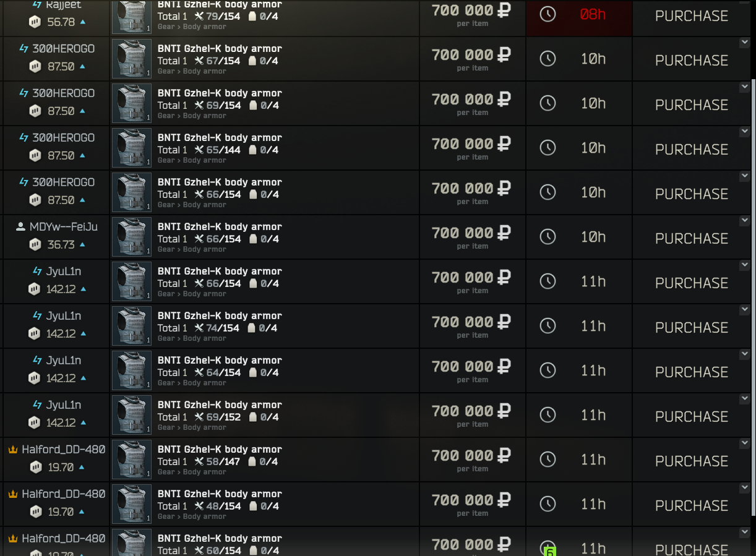Click the lightning icon beside 300HEROGO on the 67/154 offer

click(x=24, y=49)
